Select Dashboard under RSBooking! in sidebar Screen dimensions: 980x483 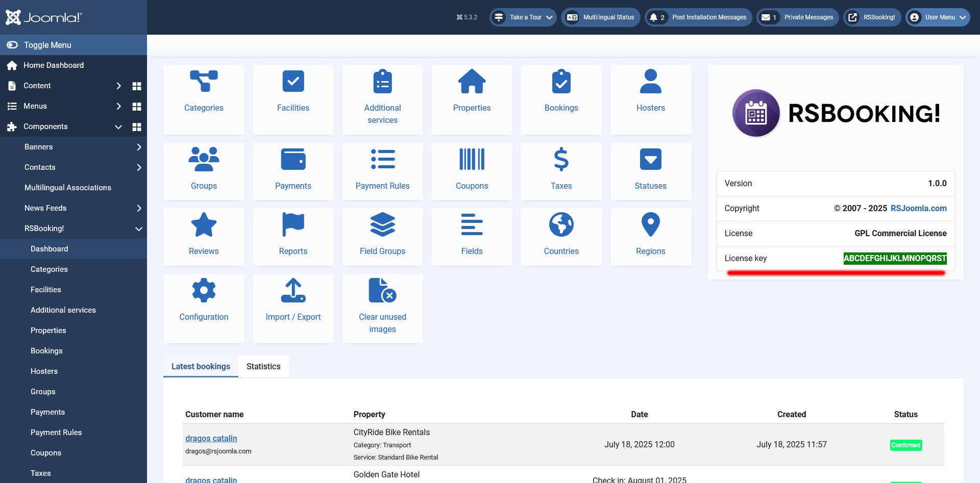tap(73, 249)
